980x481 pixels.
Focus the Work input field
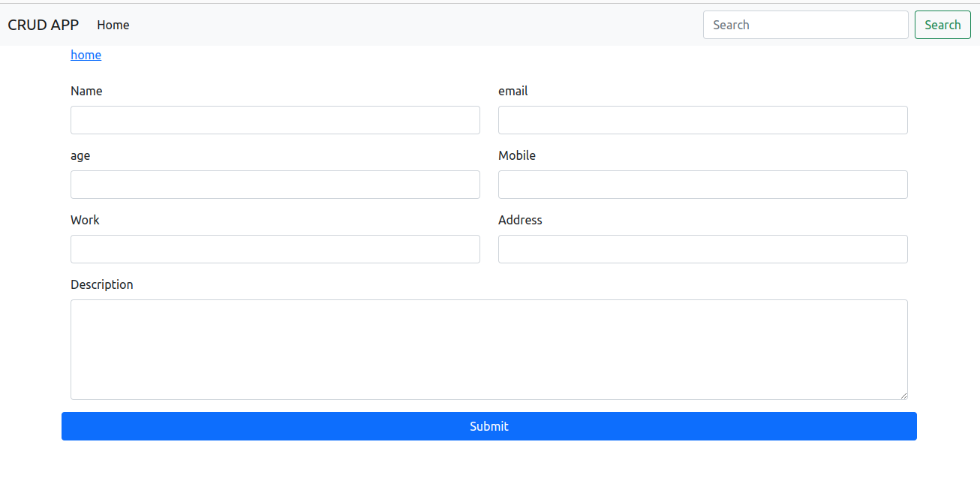coord(275,249)
